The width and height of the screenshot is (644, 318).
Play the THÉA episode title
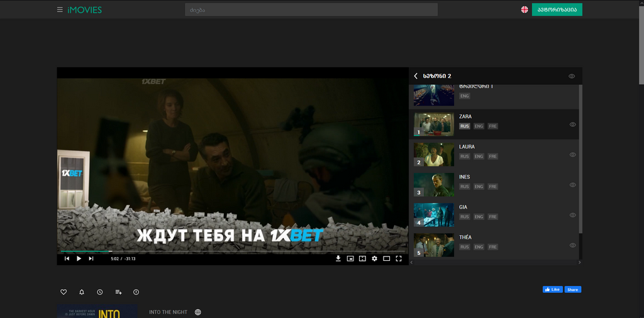coord(465,237)
